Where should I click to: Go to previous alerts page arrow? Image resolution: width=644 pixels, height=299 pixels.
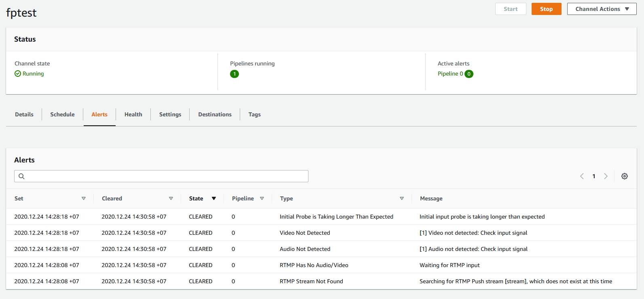pyautogui.click(x=582, y=176)
